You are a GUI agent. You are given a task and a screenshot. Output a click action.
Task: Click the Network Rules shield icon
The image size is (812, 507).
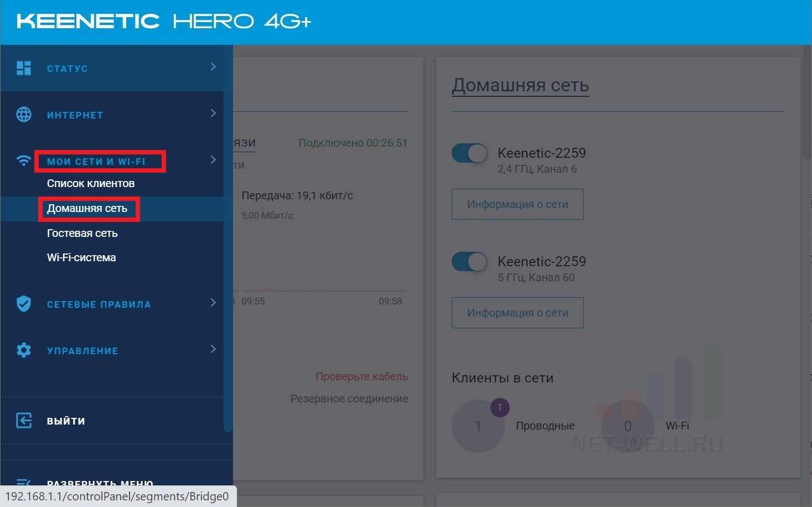(x=24, y=303)
